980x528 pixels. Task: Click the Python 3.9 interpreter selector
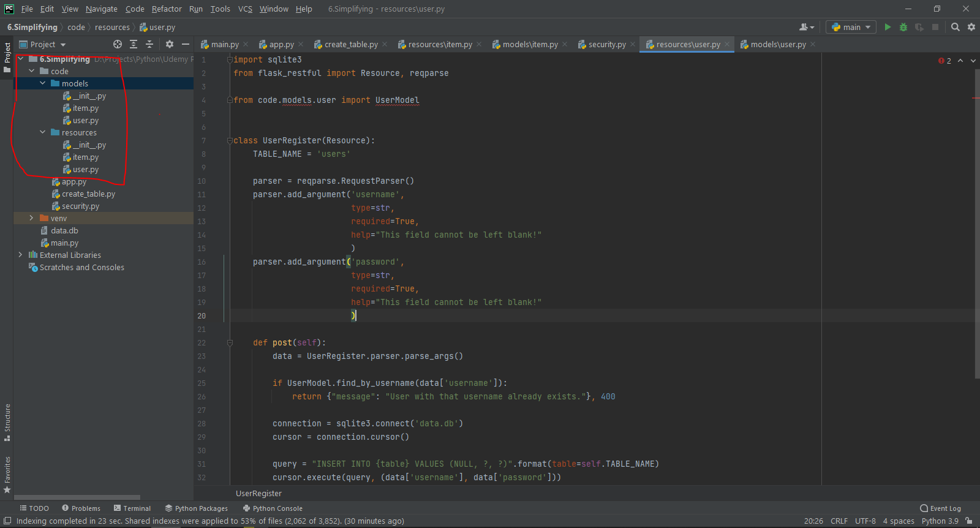940,521
